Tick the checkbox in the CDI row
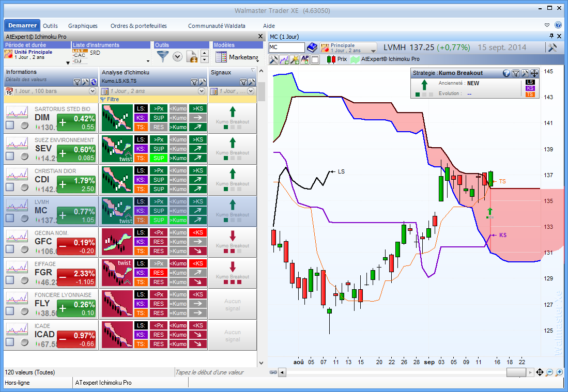Viewport: 568px width, 392px height. [10, 187]
